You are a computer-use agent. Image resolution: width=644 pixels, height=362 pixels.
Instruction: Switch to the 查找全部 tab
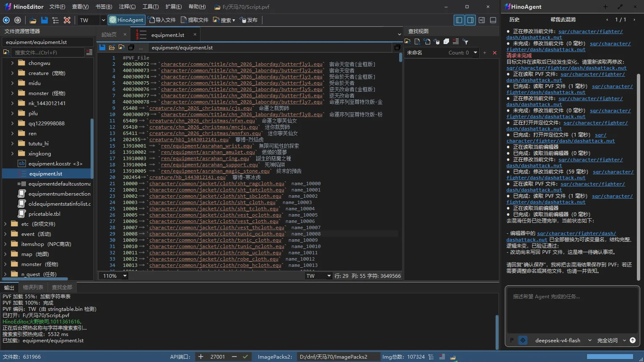(62, 287)
